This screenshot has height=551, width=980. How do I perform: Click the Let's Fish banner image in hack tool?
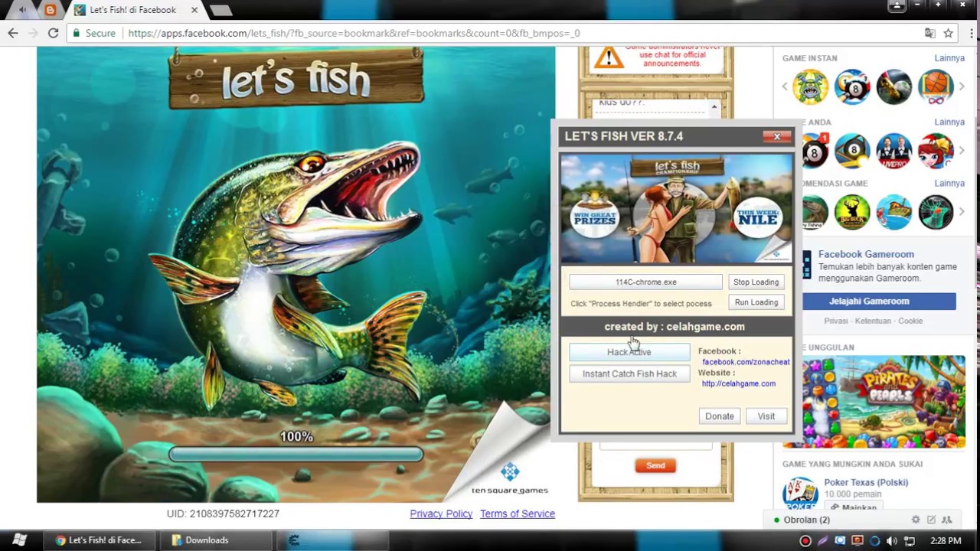(x=677, y=209)
